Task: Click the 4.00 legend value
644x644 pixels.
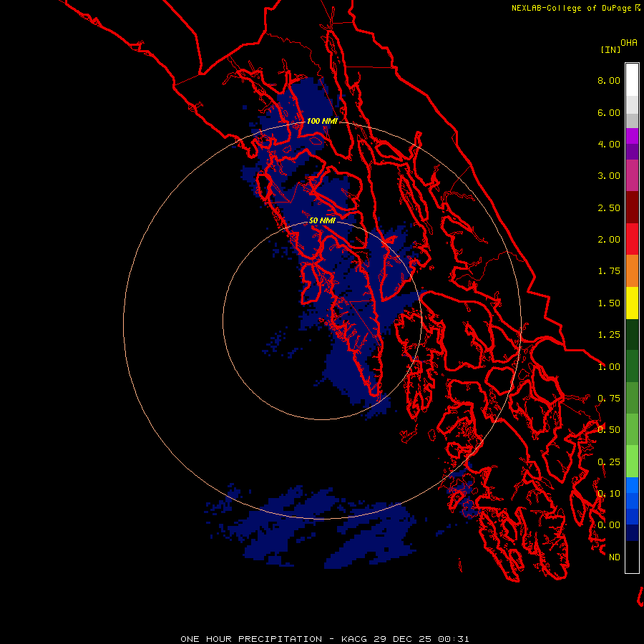Action: pyautogui.click(x=609, y=144)
